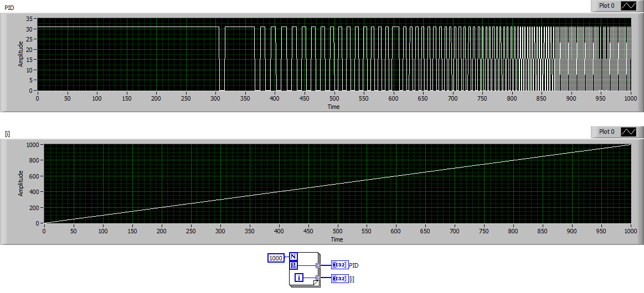Click the 1000 x-axis maximum on [i] graph
The height and width of the screenshot is (293, 644).
[631, 231]
